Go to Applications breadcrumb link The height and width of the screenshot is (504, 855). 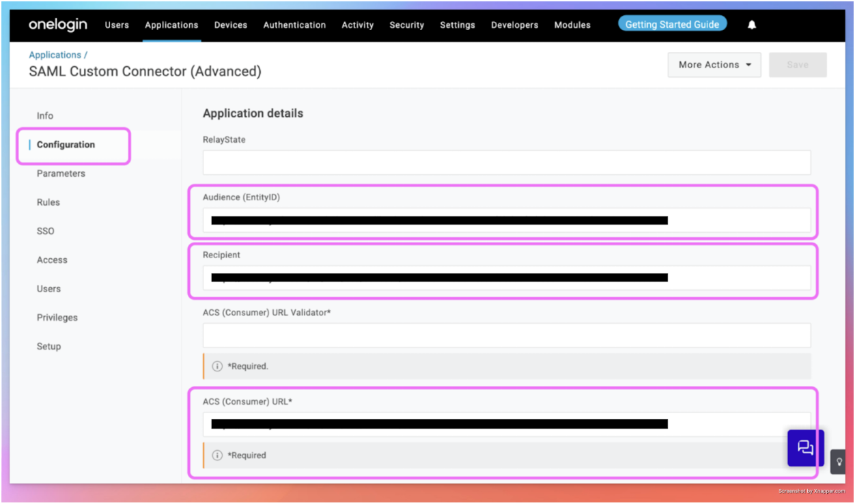point(55,55)
